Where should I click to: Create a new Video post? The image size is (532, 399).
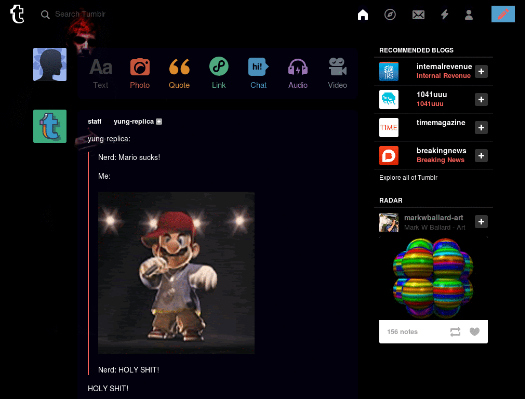pyautogui.click(x=337, y=73)
